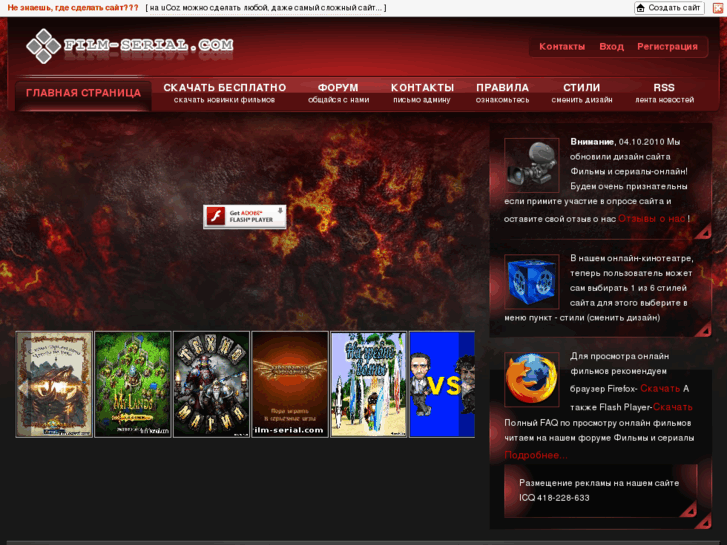This screenshot has width=727, height=545.
Task: Click Скачать link after Flash Player
Action: pos(672,407)
